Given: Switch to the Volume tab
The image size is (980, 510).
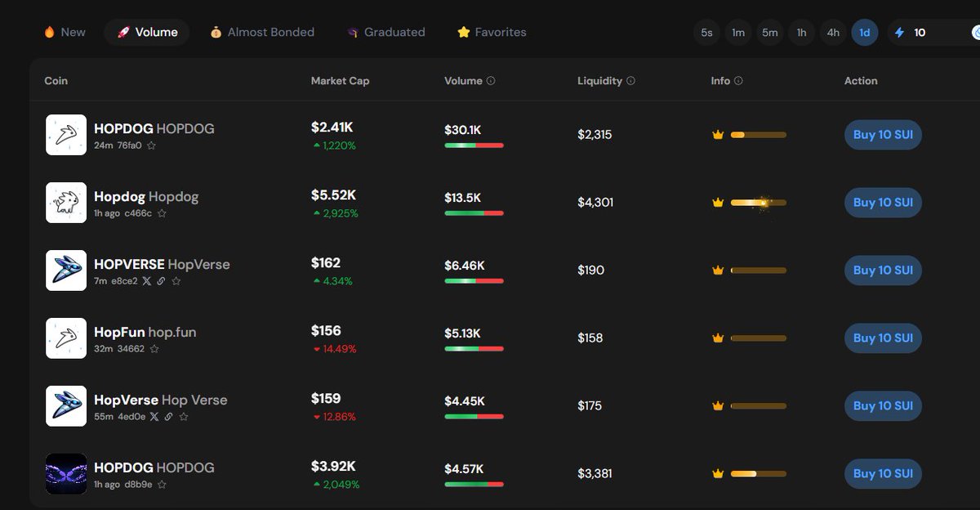Looking at the screenshot, I should click(147, 33).
